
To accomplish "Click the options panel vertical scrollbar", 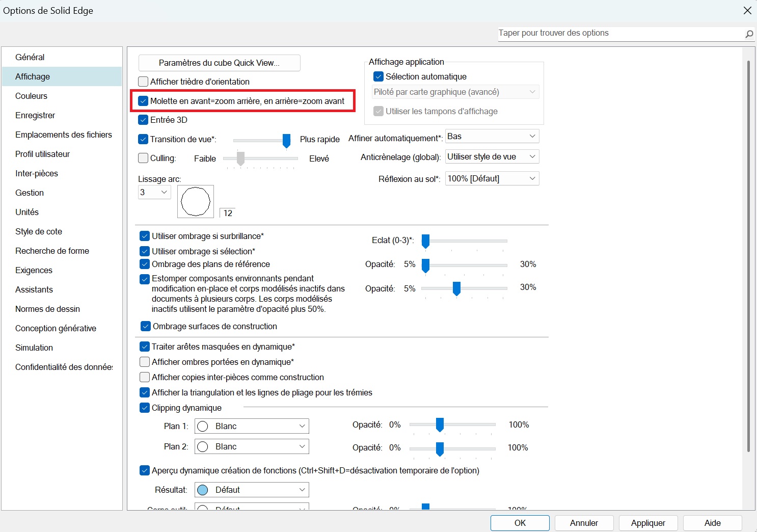I will (748, 256).
